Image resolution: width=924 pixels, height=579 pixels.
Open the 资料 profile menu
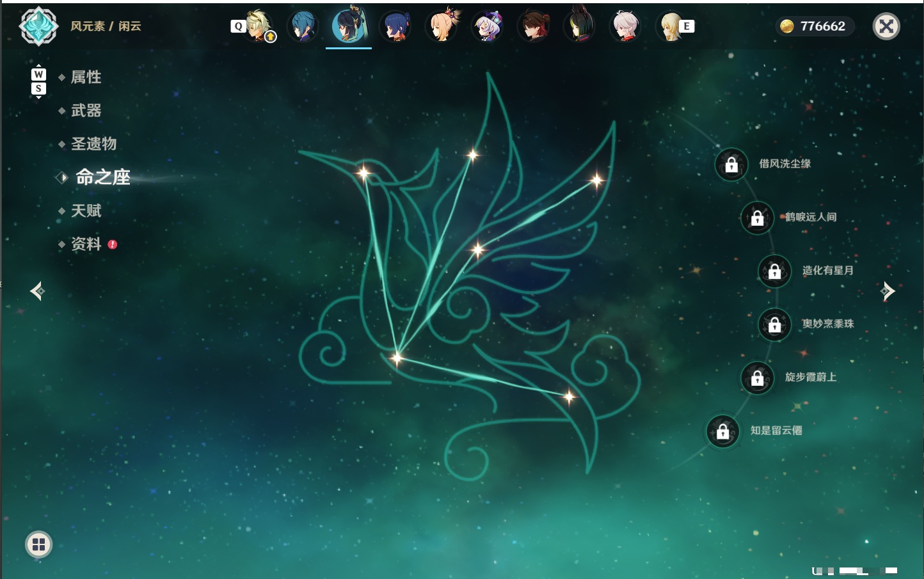click(86, 244)
